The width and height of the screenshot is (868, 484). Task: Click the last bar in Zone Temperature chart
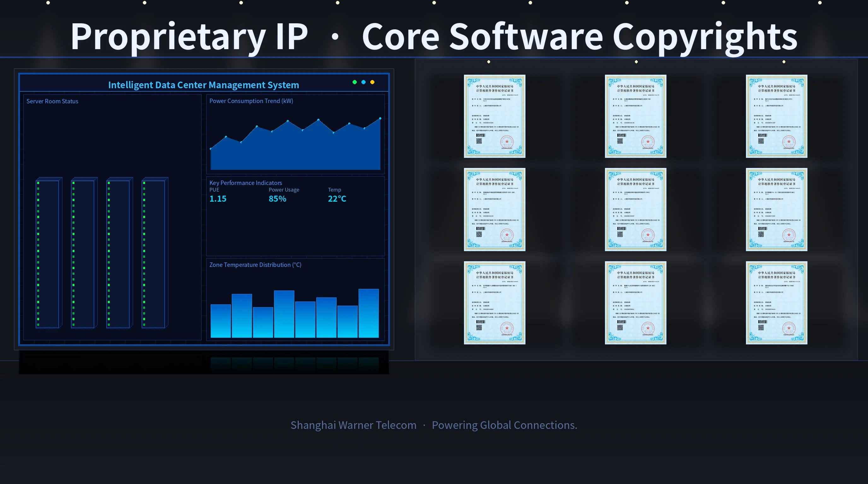click(x=369, y=313)
